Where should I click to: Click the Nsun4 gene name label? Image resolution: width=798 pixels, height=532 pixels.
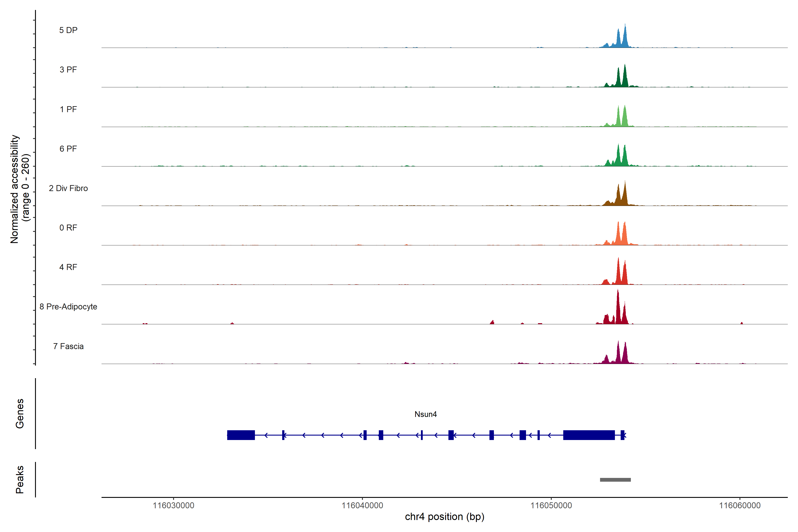425,414
